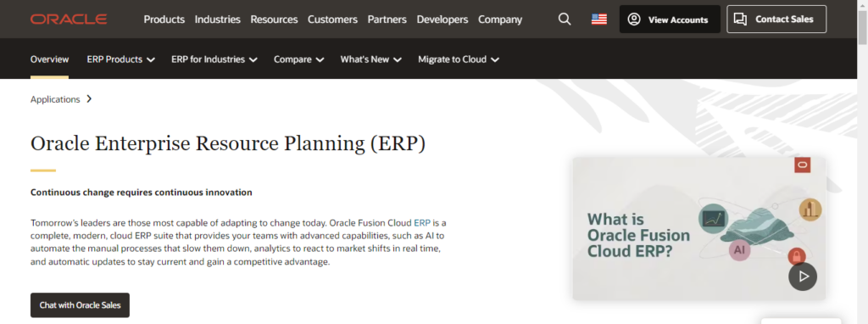Select the Overview tab
Viewport: 868px width, 324px height.
pos(49,59)
